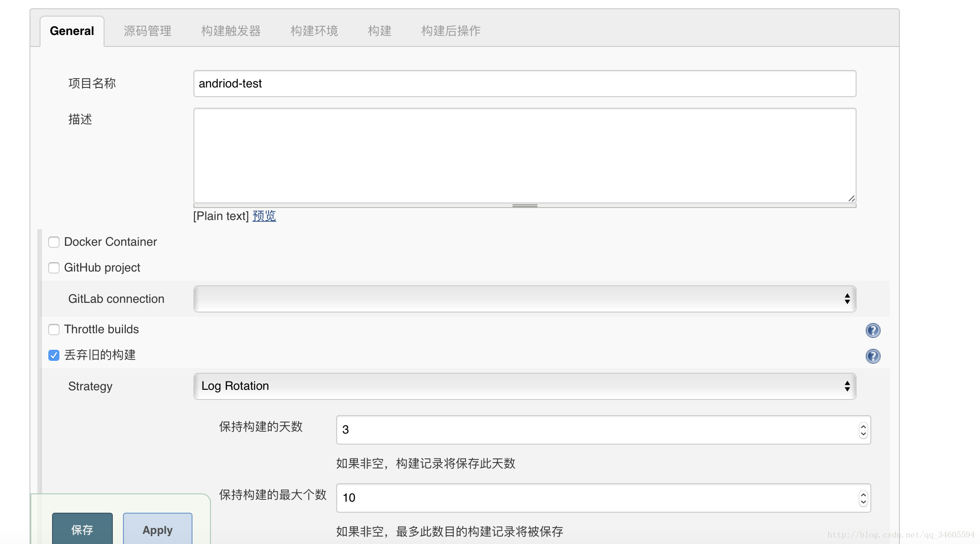Click the GitHub project label
Screen dimensions: 980x544
[102, 268]
